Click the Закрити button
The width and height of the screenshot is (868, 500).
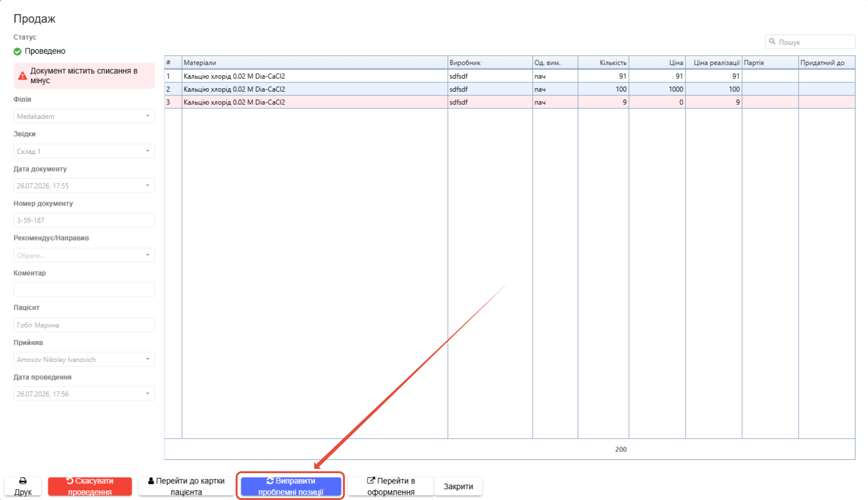point(458,486)
